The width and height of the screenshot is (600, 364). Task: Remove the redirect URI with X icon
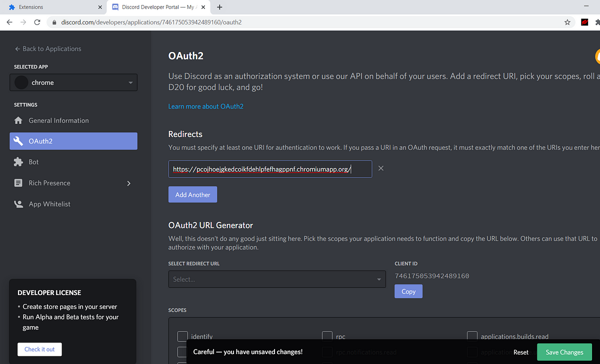click(x=381, y=168)
